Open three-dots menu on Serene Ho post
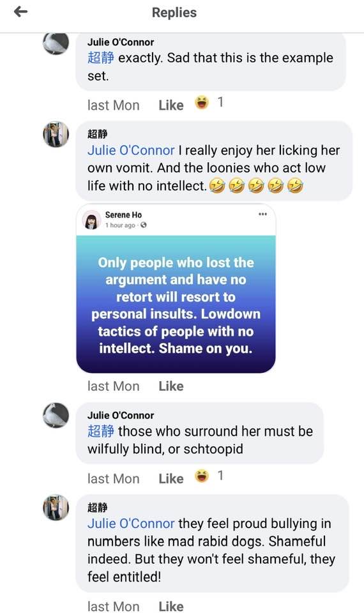The width and height of the screenshot is (364, 613). coord(262,214)
